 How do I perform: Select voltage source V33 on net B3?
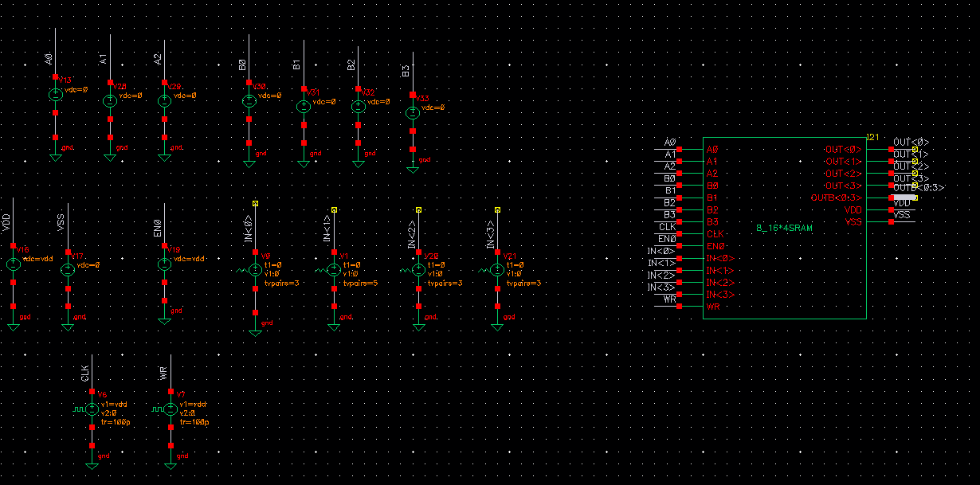click(x=412, y=113)
